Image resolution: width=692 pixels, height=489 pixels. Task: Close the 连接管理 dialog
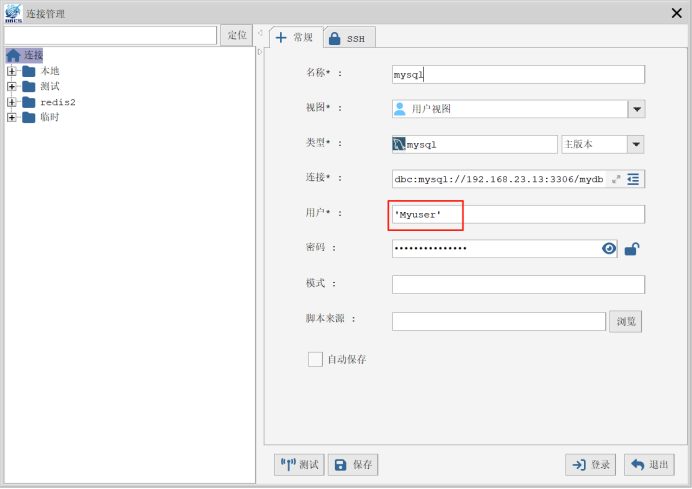click(676, 13)
